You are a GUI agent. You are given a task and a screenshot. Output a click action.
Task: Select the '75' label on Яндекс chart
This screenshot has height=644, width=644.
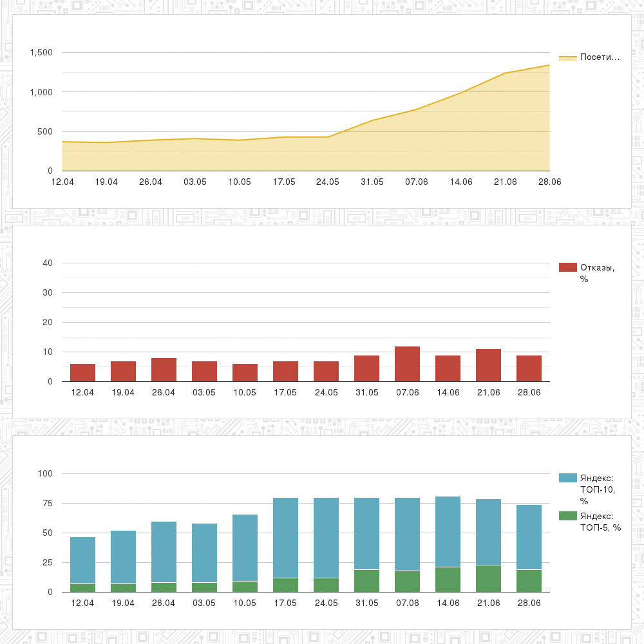[x=48, y=503]
